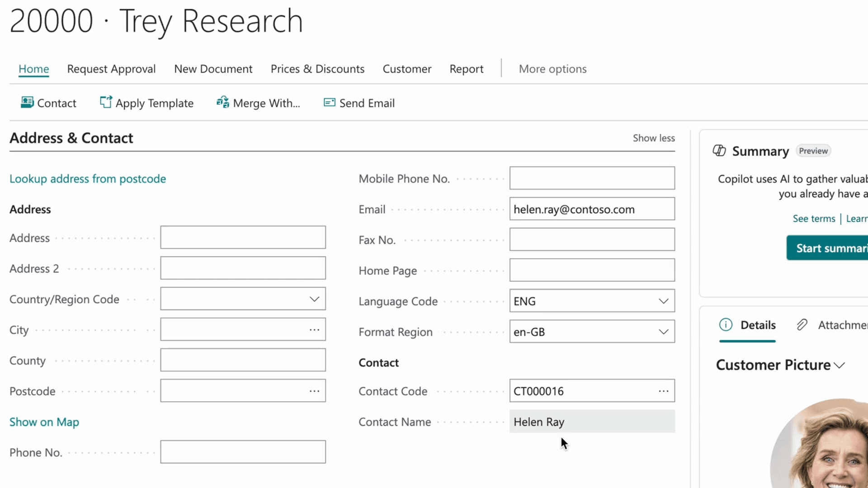Click the Send Email envelope icon
The image size is (868, 488).
click(330, 103)
